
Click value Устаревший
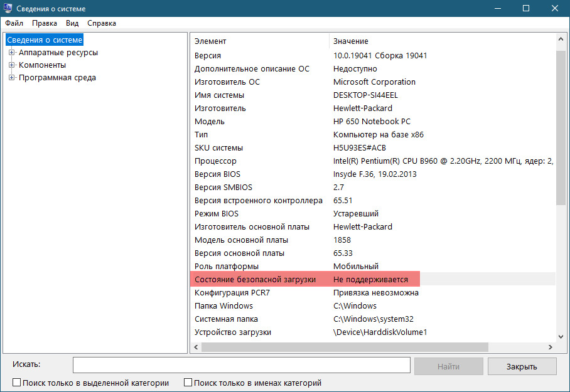356,214
